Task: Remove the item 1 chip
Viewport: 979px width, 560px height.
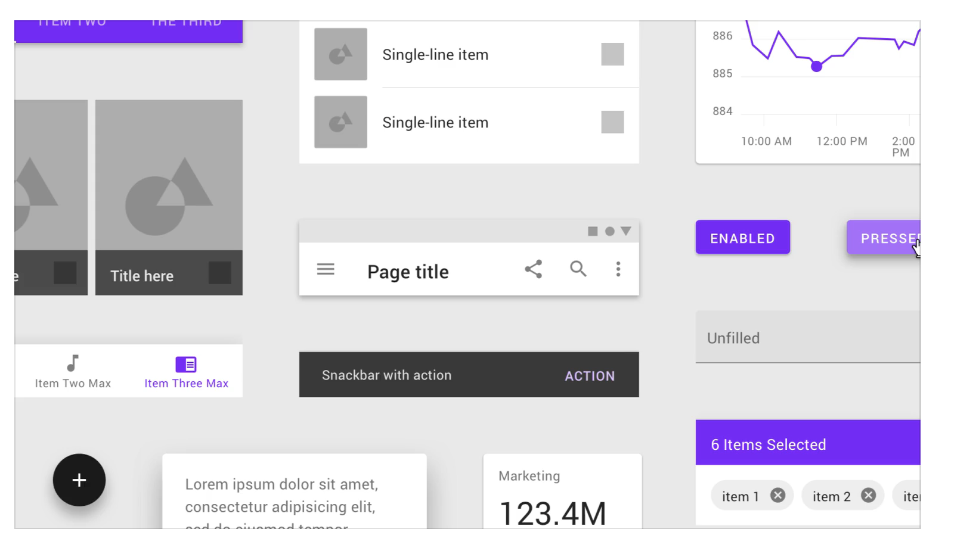Action: pyautogui.click(x=777, y=496)
